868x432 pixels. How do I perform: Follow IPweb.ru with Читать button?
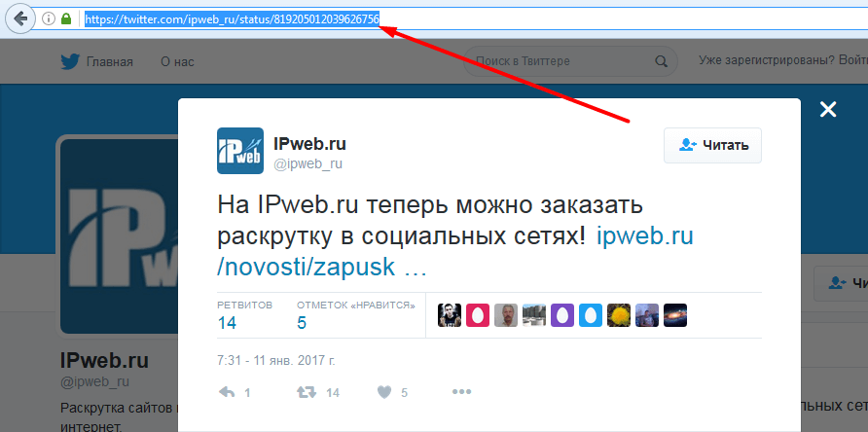click(x=713, y=146)
